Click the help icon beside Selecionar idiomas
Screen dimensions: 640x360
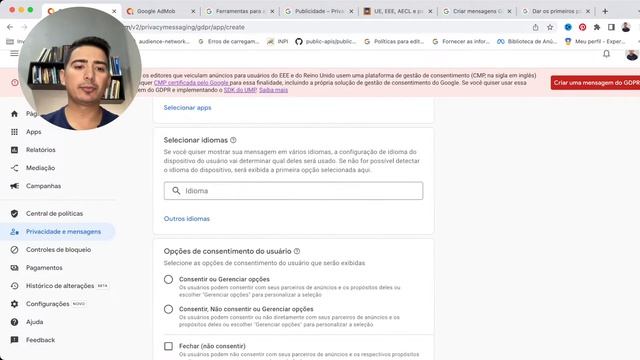tap(233, 140)
